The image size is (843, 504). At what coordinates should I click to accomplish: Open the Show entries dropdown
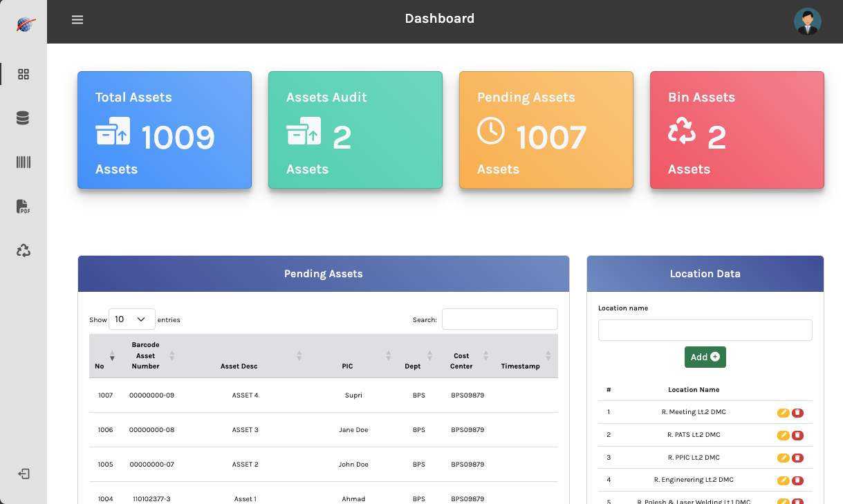tap(131, 319)
